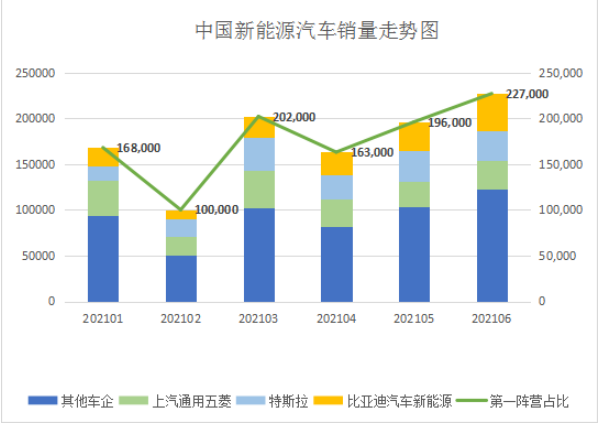The image size is (599, 424).
Task: Click the 202,000 data label
Action: click(294, 117)
